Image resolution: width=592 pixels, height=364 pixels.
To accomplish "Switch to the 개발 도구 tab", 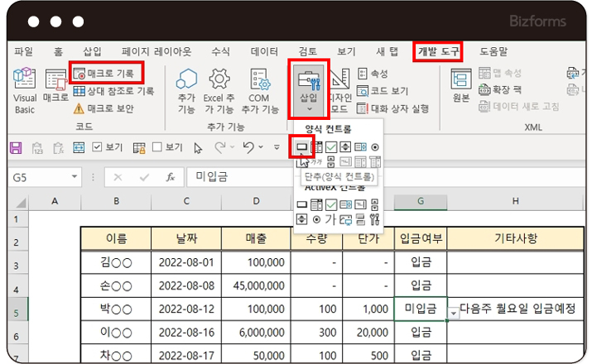I will pos(439,51).
